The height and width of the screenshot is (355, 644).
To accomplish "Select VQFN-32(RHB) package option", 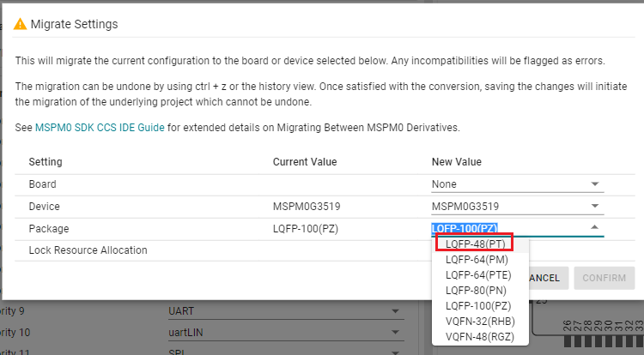I will pos(480,322).
